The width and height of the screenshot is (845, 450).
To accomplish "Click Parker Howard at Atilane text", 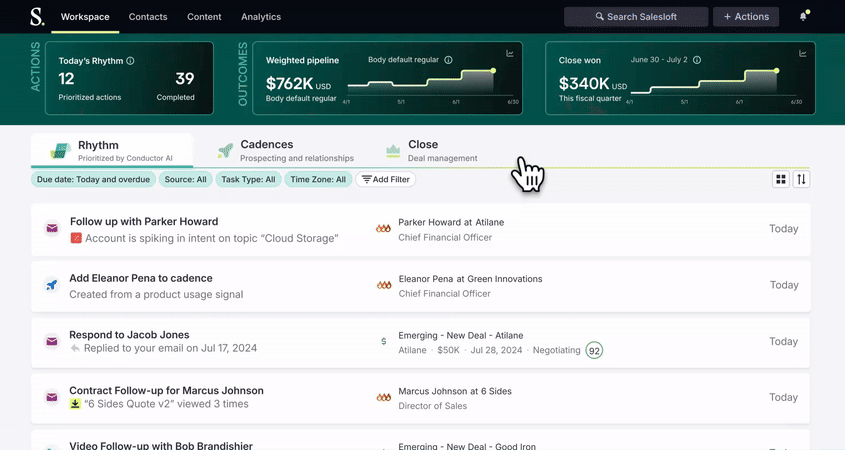I will click(x=451, y=222).
